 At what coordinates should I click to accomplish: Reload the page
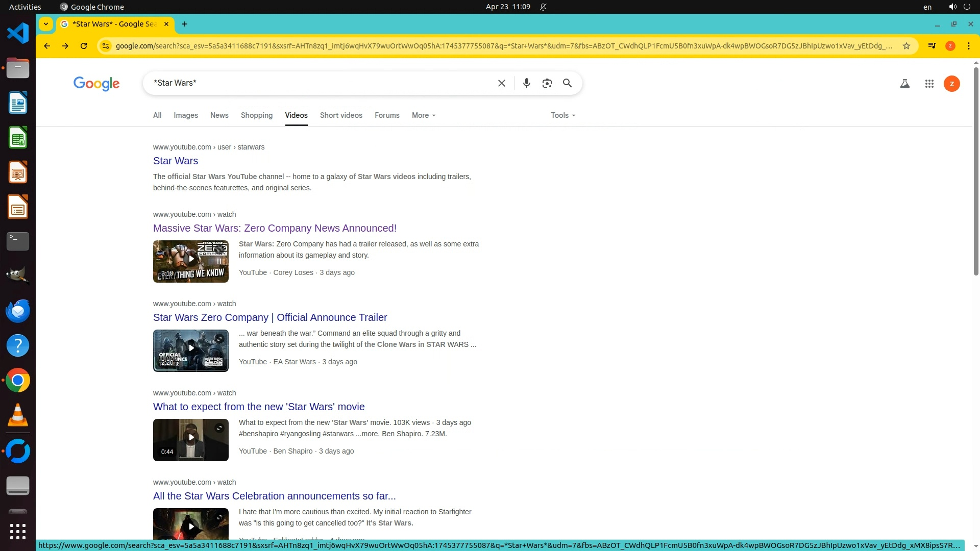tap(84, 46)
